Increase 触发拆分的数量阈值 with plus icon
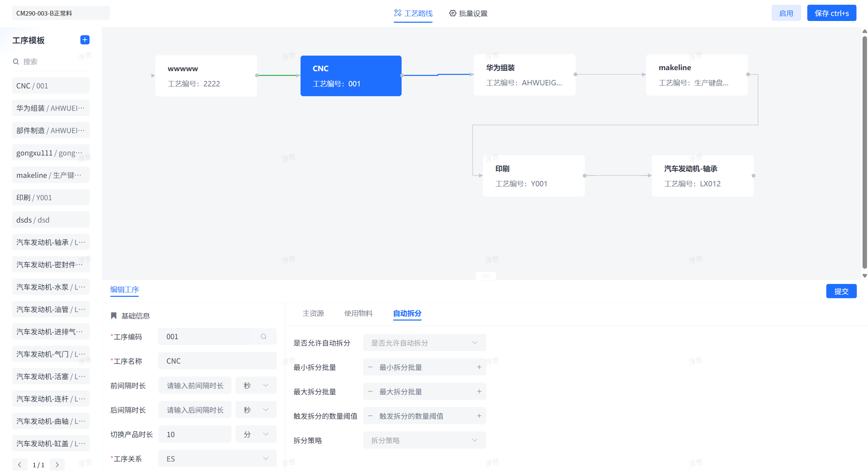868x472 pixels. [479, 416]
